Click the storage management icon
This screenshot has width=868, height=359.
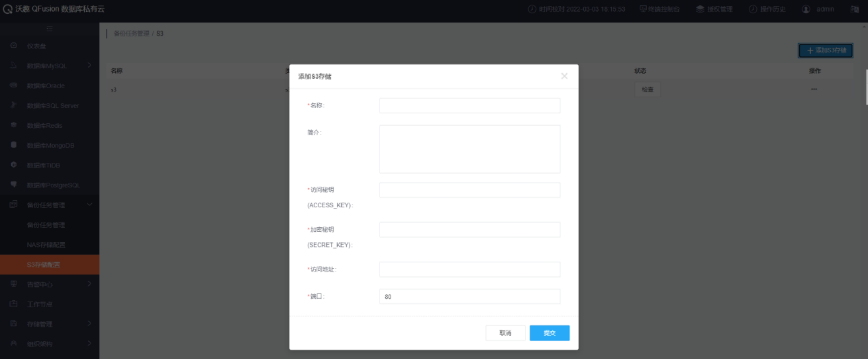coord(14,323)
